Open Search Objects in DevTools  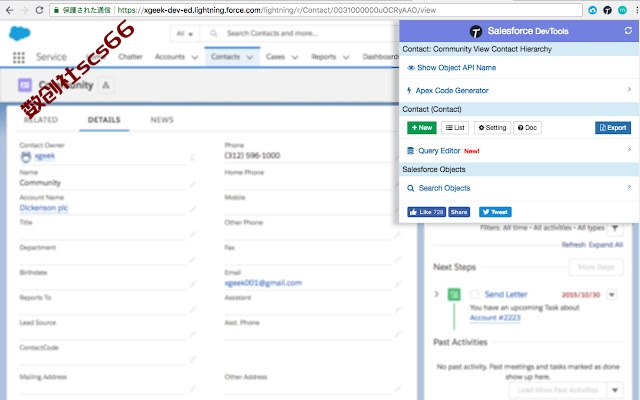point(518,188)
